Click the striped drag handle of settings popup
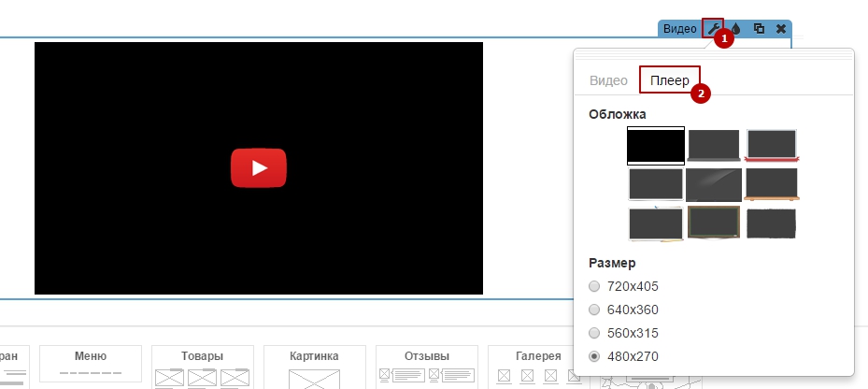 [x=714, y=53]
